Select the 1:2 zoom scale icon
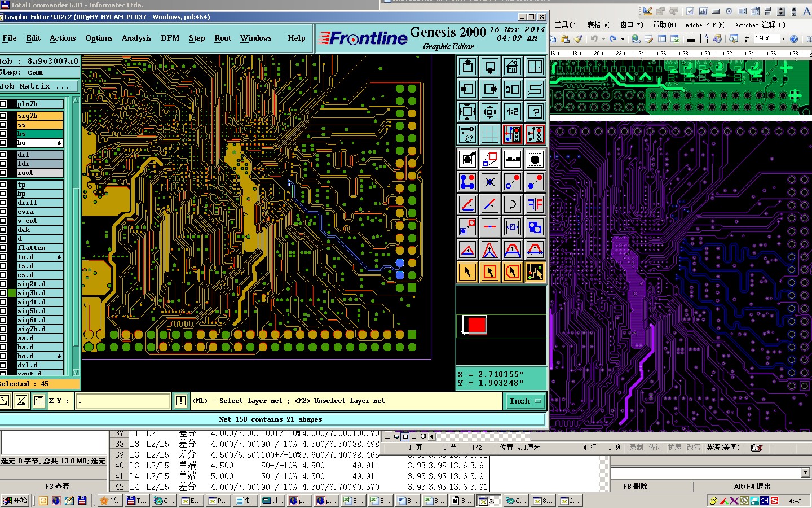812x508 pixels. click(x=512, y=112)
